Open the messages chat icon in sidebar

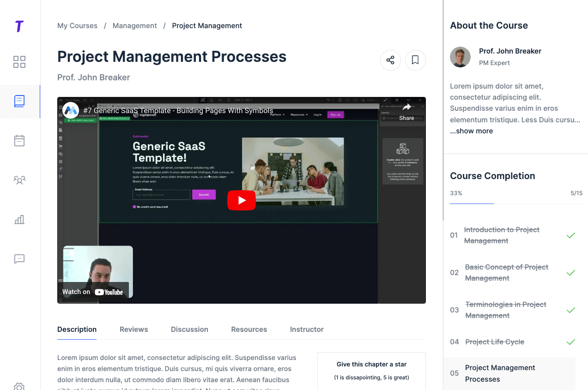click(19, 259)
